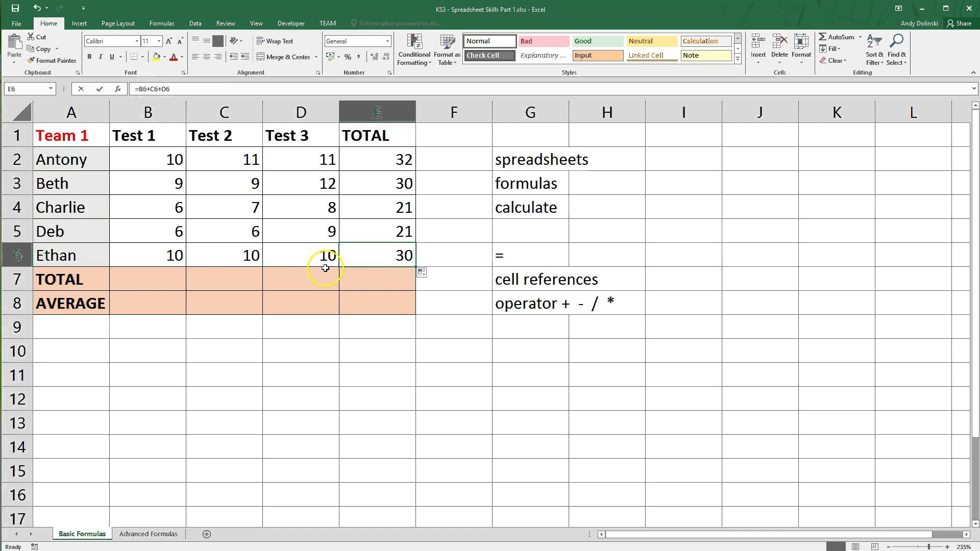Click the Name Box input field
980x551 pixels.
(x=27, y=88)
